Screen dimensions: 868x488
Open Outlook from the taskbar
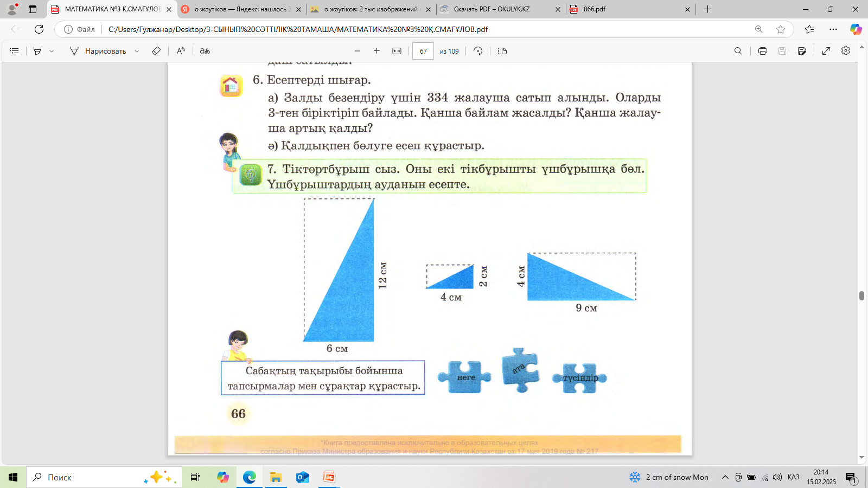click(303, 477)
